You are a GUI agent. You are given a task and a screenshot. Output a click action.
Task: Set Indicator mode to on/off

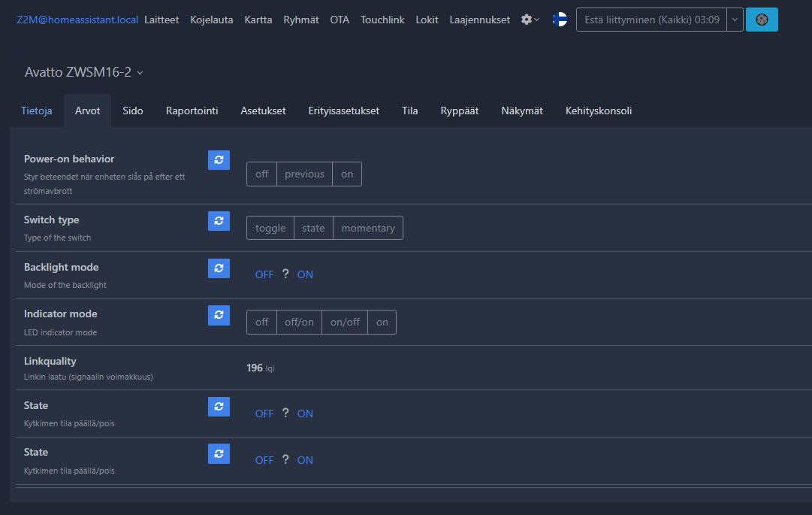[x=345, y=322]
